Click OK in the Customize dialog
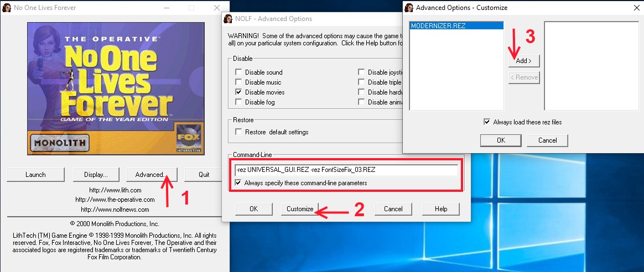The width and height of the screenshot is (644, 272). tap(501, 140)
